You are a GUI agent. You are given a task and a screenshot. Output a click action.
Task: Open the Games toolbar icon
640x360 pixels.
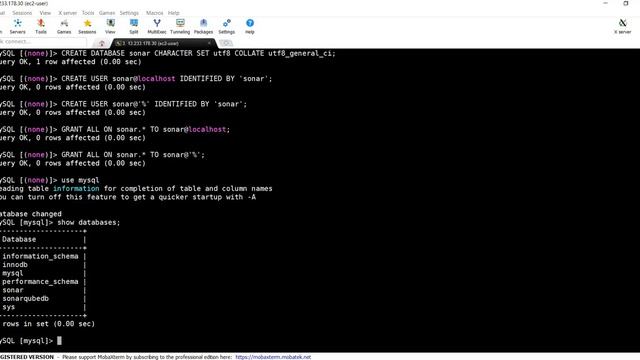(x=64, y=26)
